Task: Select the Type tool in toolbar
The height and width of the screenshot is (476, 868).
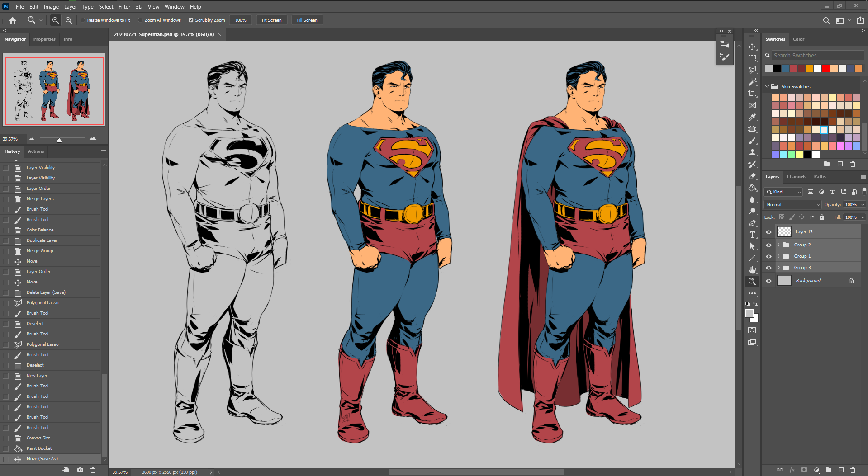Action: (752, 235)
